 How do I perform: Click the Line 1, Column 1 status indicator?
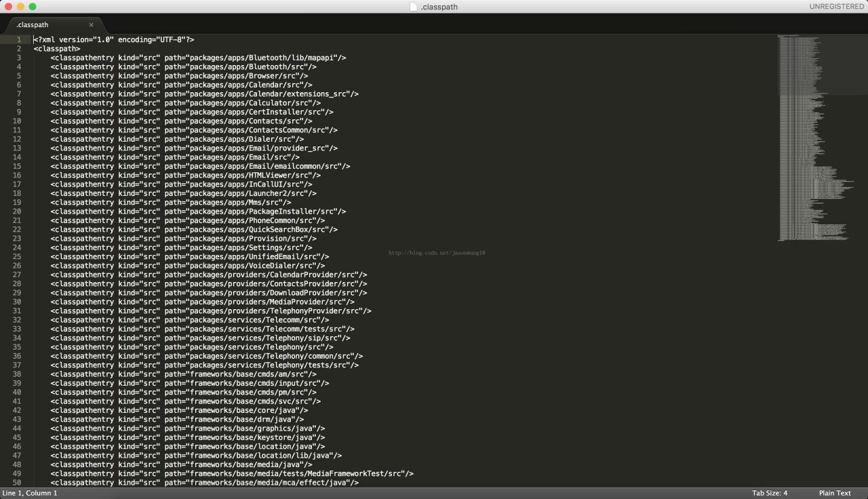[30, 493]
